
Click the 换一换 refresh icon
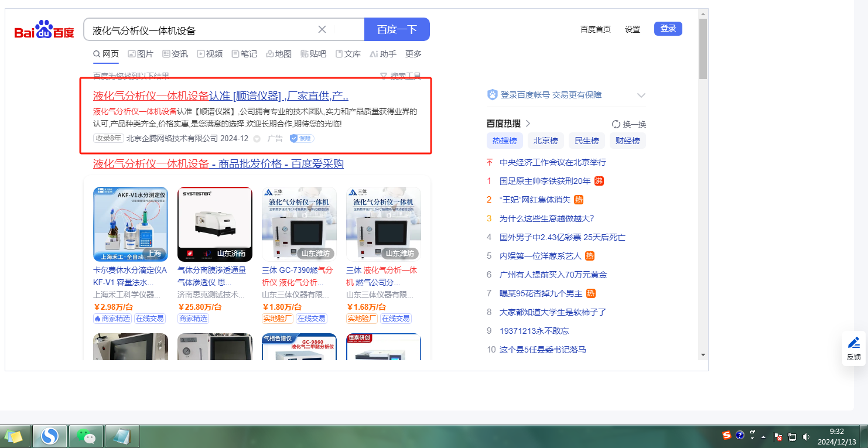pyautogui.click(x=616, y=124)
